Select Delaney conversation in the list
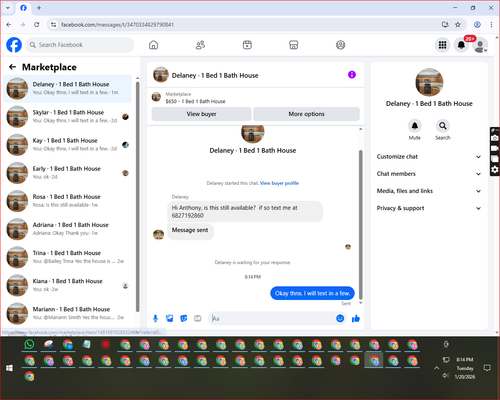 pyautogui.click(x=68, y=88)
